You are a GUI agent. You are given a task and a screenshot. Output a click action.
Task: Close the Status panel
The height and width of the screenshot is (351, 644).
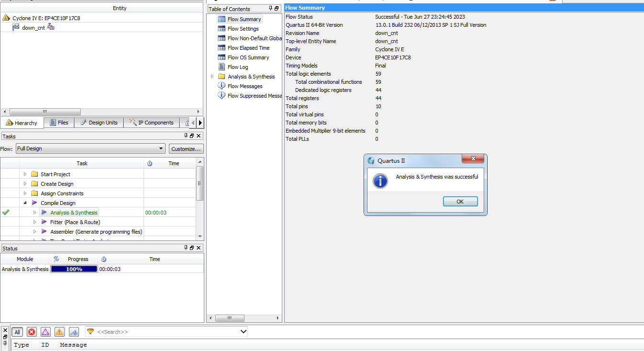(x=199, y=248)
